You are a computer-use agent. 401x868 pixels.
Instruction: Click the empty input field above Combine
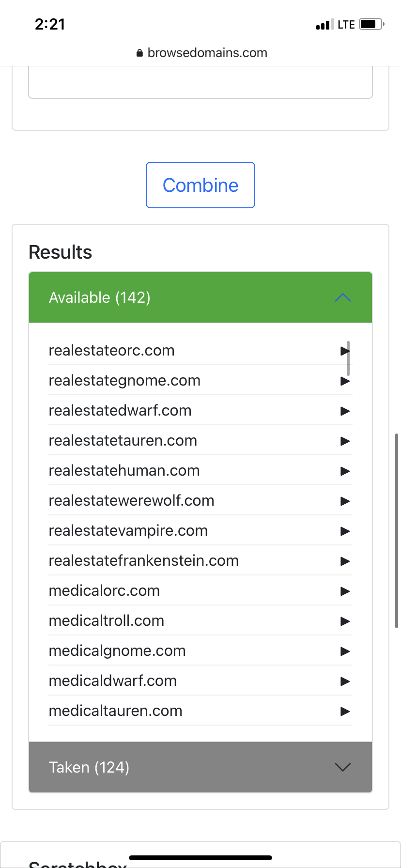click(x=200, y=82)
